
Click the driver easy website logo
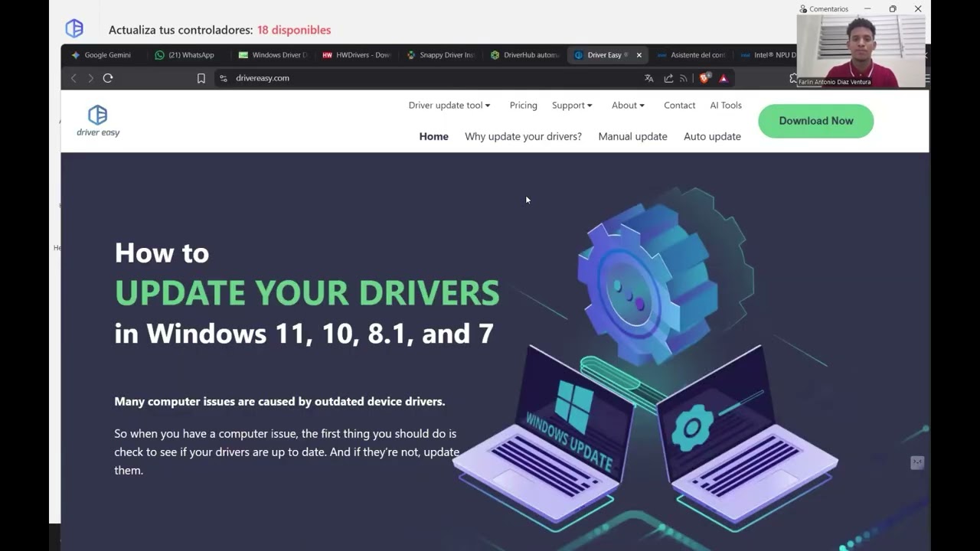[98, 121]
